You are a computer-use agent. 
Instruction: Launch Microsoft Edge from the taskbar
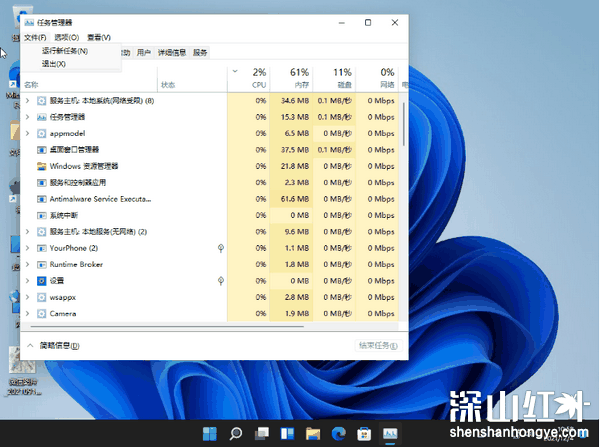click(339, 434)
